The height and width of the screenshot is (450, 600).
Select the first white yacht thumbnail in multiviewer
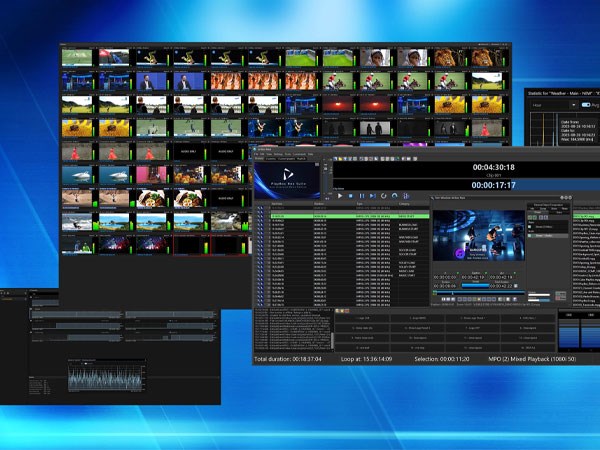(x=77, y=174)
